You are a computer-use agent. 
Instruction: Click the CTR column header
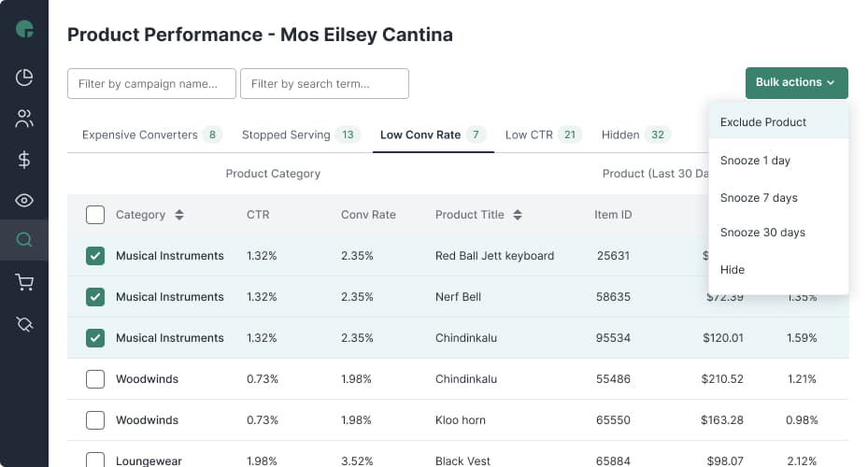(x=258, y=215)
